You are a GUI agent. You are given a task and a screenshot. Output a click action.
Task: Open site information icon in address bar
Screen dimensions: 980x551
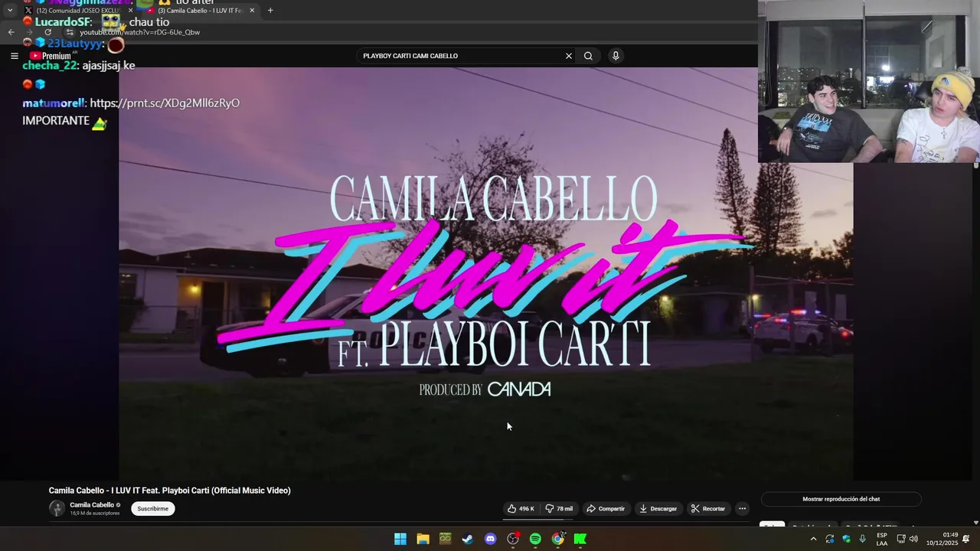tap(70, 32)
